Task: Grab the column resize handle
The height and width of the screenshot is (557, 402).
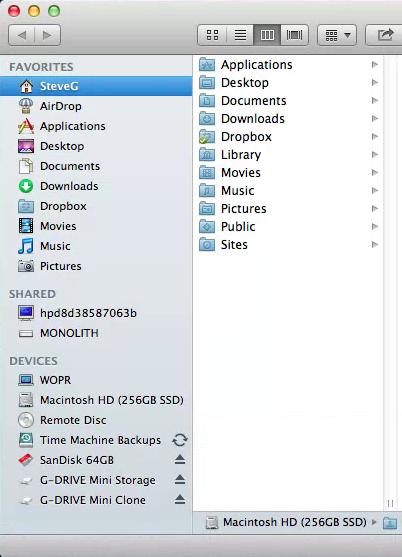Action: click(390, 504)
